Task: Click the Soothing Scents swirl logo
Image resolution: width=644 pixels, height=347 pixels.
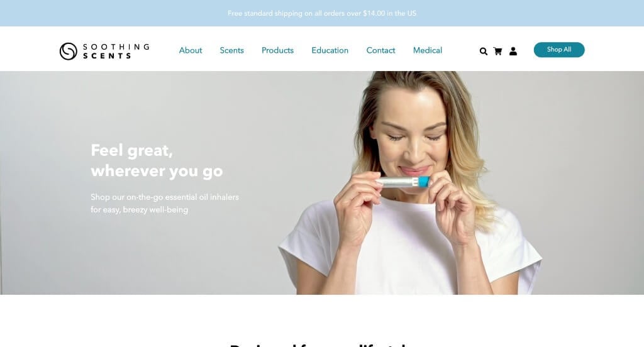Action: click(68, 52)
